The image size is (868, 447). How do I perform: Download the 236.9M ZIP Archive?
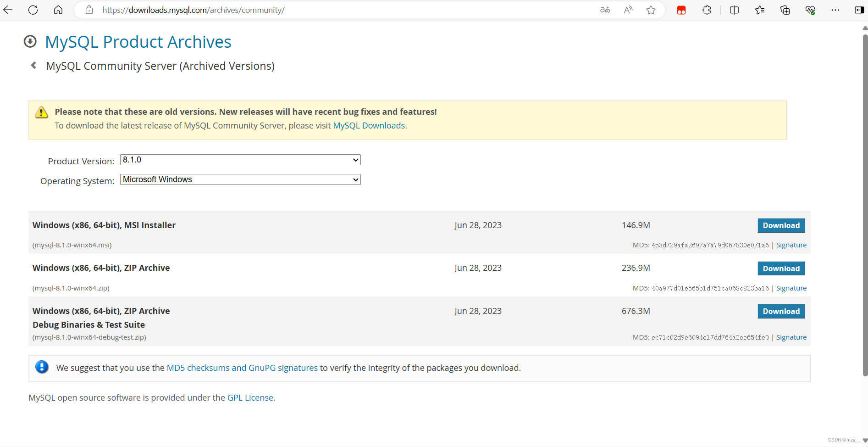[781, 268]
